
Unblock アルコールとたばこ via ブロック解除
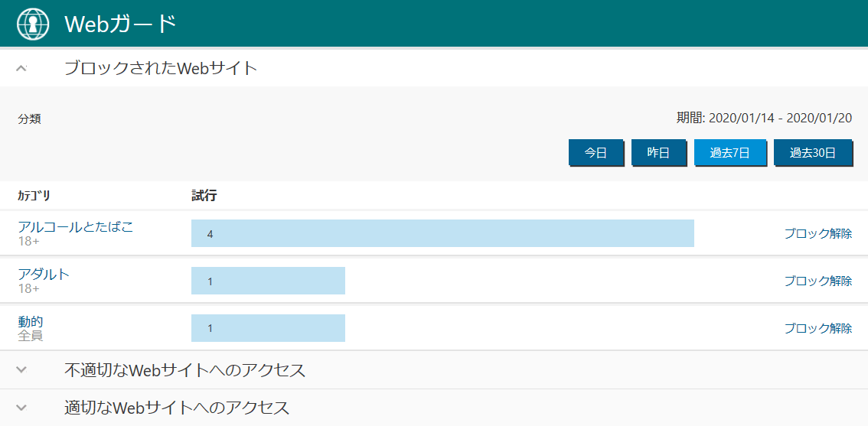[x=817, y=233]
